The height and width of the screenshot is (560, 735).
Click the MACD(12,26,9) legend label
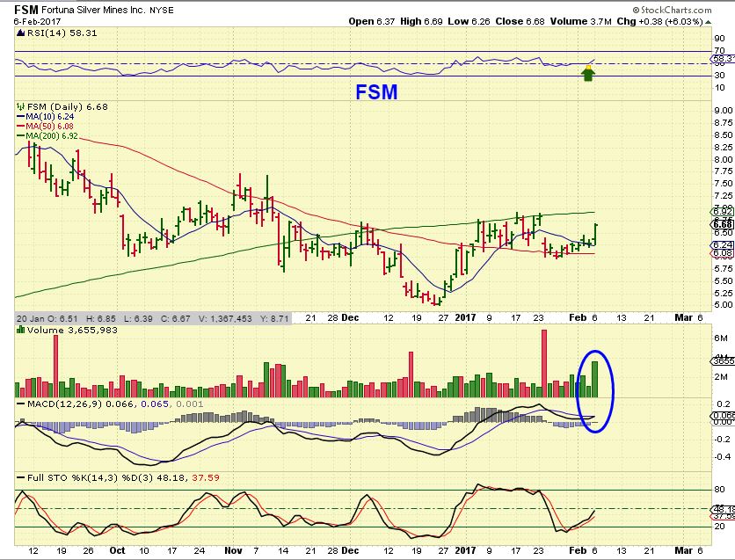click(64, 404)
